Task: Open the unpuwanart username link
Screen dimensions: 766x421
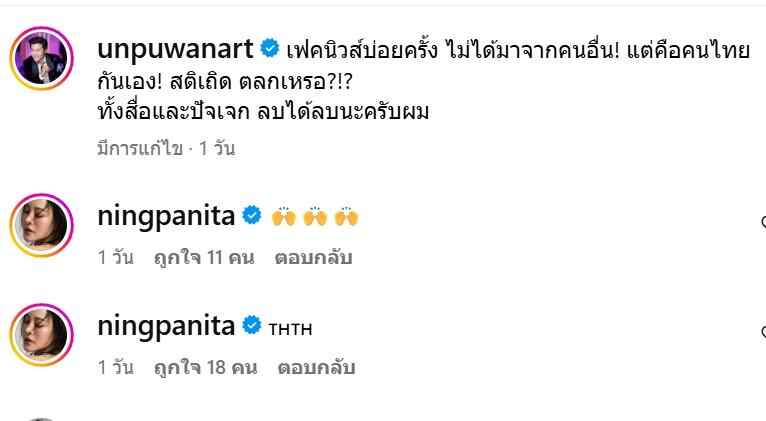Action: point(175,49)
